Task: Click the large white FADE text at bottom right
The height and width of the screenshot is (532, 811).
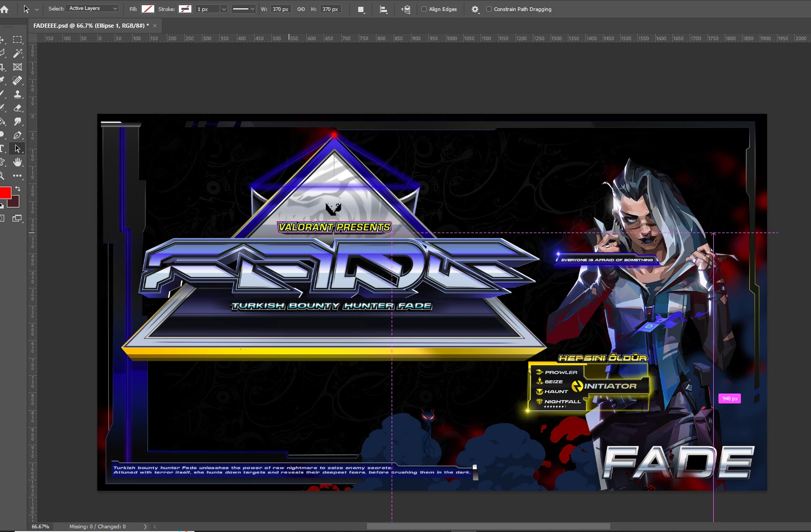Action: pos(678,462)
